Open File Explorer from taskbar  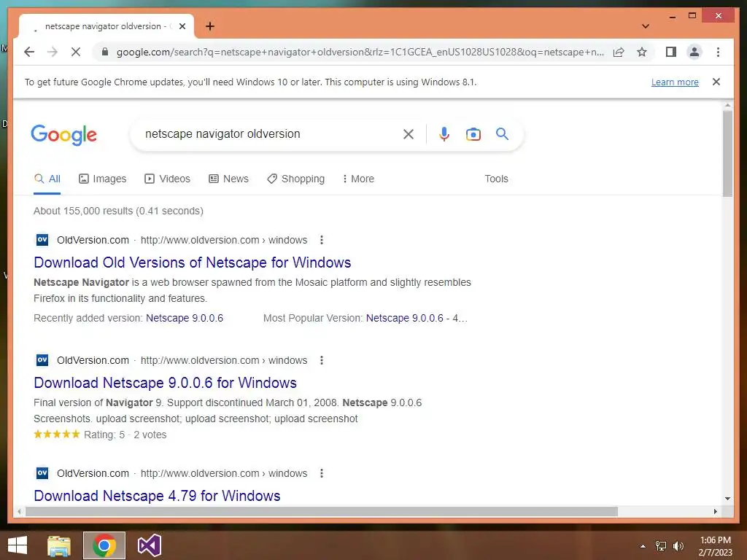coord(59,545)
